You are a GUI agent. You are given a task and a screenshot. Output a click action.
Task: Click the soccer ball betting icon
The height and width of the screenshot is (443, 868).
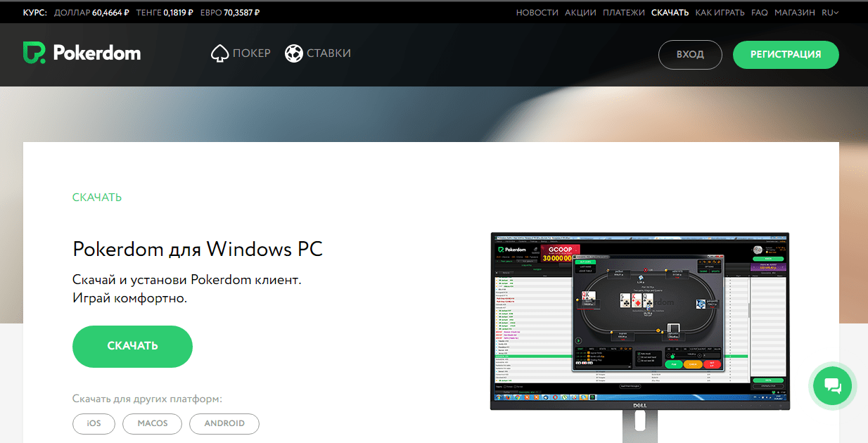pos(293,53)
